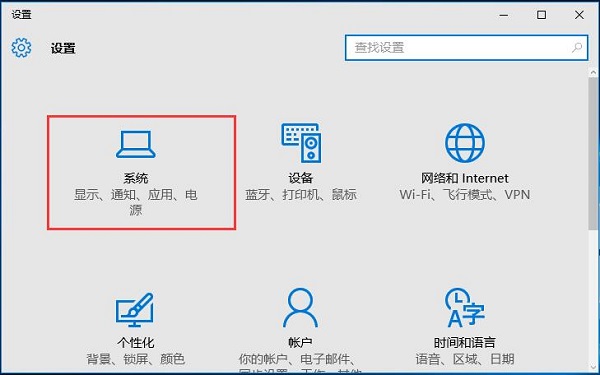
Task: Click the 蓝牙、打印机、鼠标 description
Action: coord(301,195)
